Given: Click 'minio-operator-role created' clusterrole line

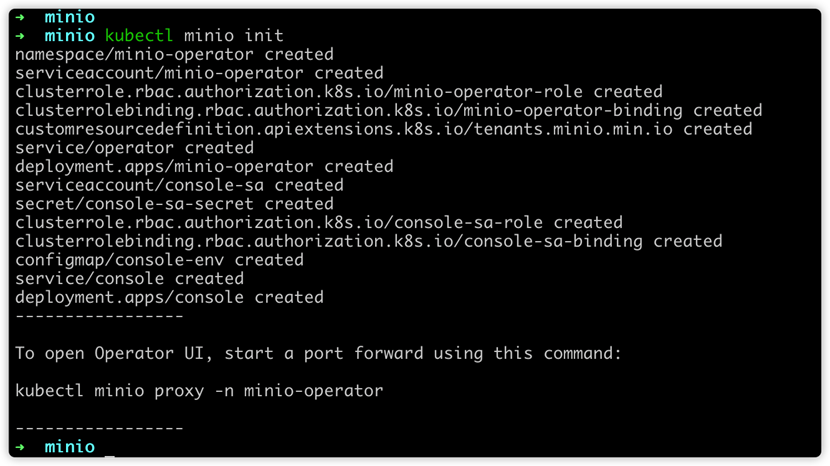Looking at the screenshot, I should [339, 92].
